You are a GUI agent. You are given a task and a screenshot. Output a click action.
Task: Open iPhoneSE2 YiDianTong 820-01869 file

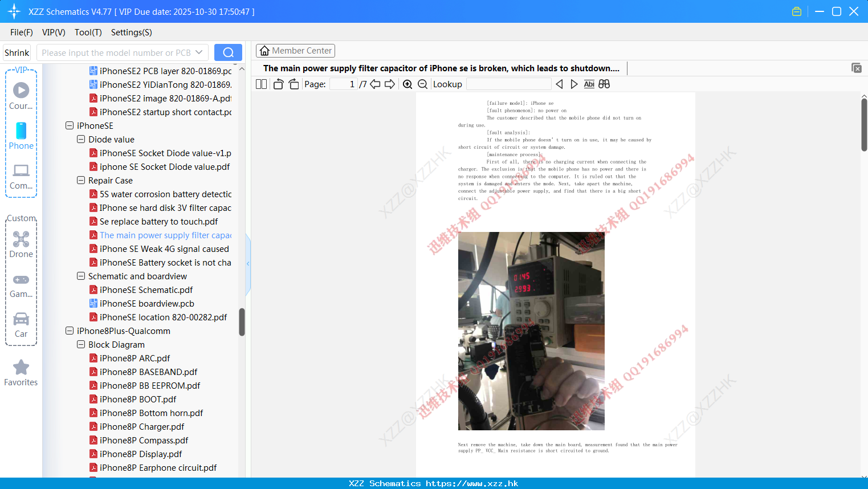(x=161, y=84)
